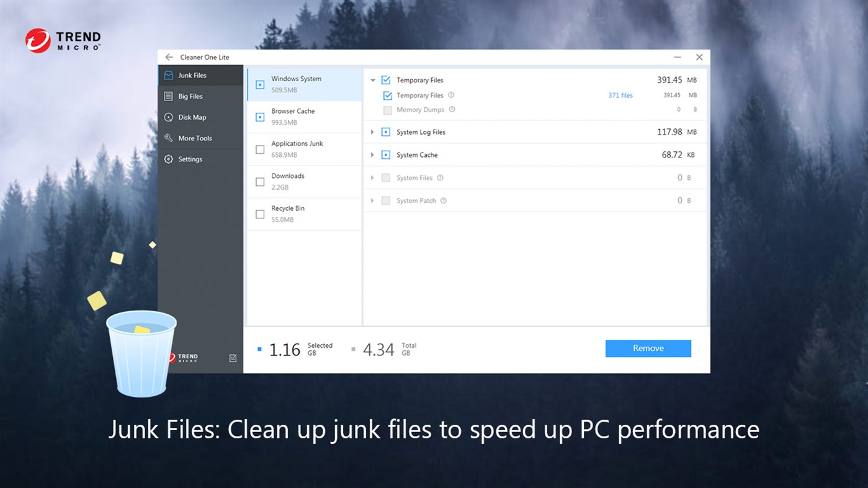Toggle the Windows System checkbox
Viewport: 868px width, 488px height.
pyautogui.click(x=260, y=84)
